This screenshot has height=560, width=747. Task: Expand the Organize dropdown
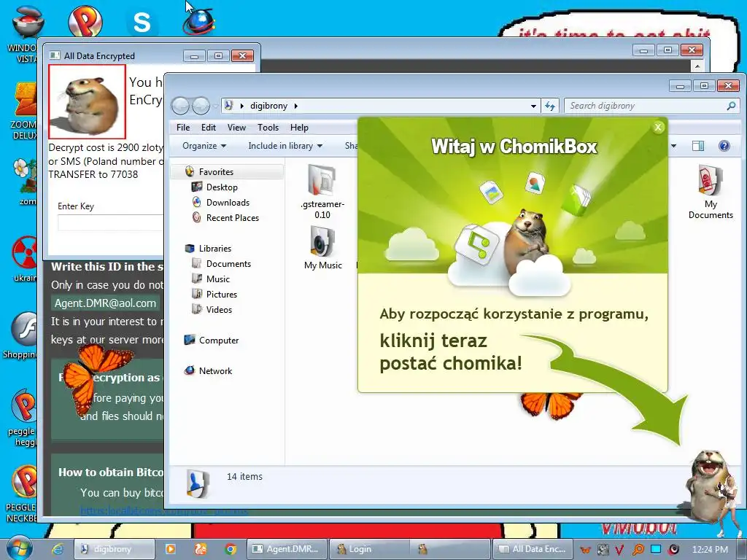[x=204, y=146]
